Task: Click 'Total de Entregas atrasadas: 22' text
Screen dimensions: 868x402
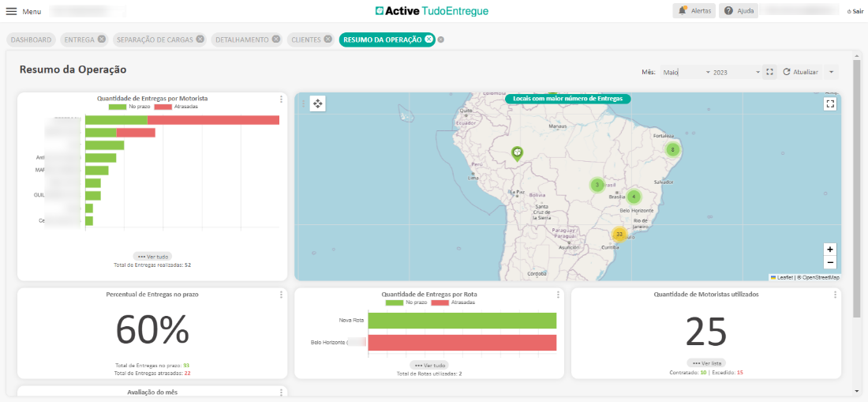Action: tap(152, 374)
